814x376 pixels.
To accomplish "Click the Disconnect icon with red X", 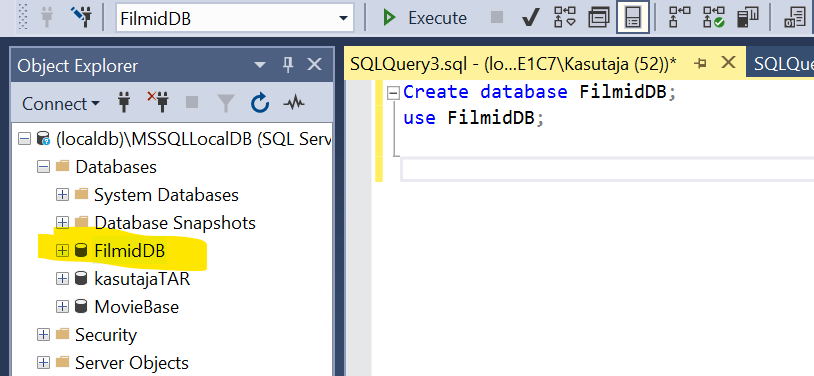I will [x=158, y=102].
